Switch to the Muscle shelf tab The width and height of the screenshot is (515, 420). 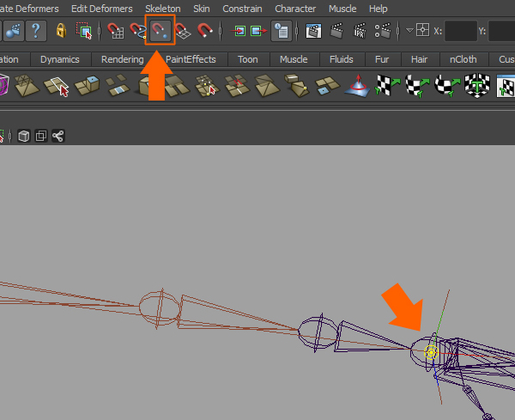pyautogui.click(x=294, y=59)
